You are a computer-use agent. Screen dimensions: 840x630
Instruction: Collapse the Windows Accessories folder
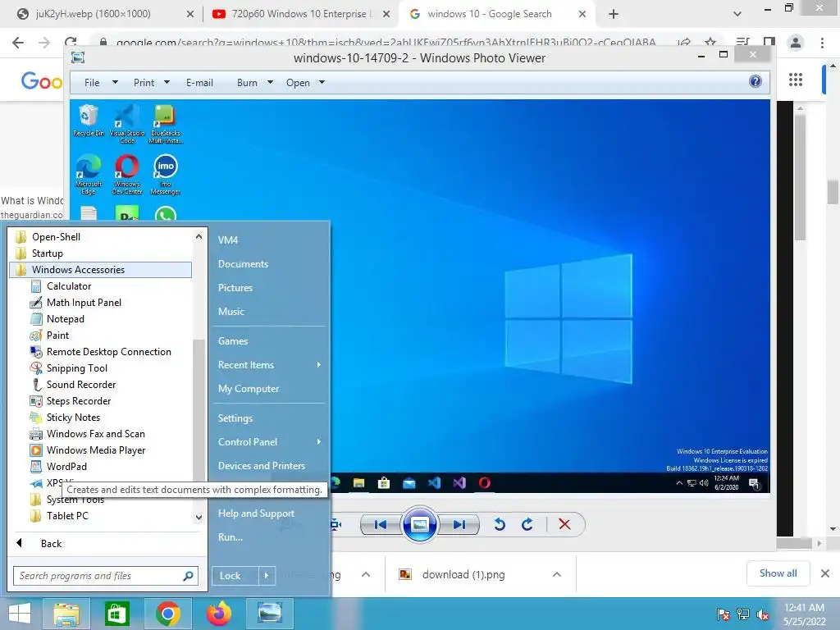[x=101, y=269]
